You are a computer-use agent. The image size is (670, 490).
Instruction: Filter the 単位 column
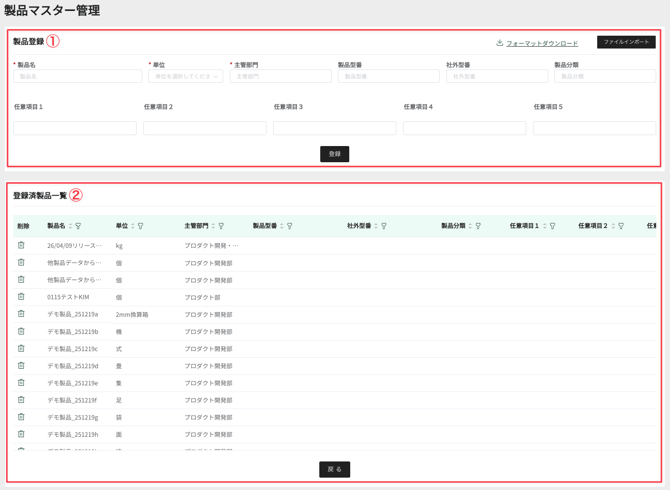(x=141, y=226)
